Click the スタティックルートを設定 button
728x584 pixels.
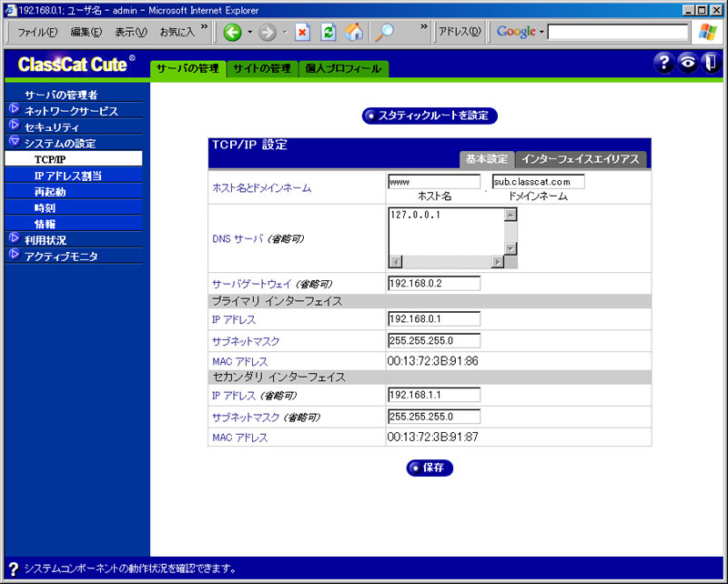(x=430, y=116)
